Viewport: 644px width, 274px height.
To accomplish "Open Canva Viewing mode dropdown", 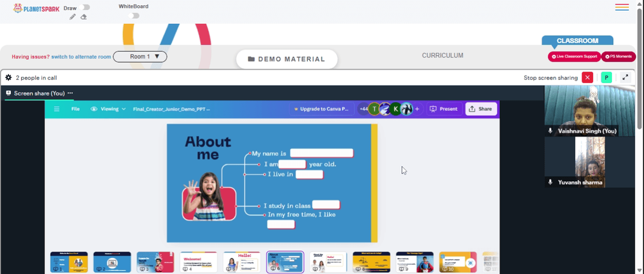I will click(108, 109).
